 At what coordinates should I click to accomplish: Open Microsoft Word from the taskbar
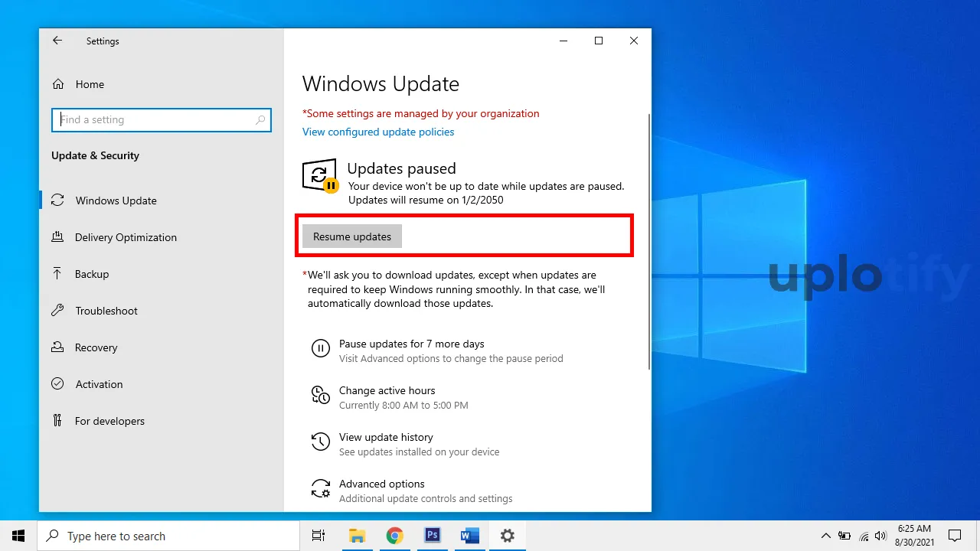coord(470,536)
